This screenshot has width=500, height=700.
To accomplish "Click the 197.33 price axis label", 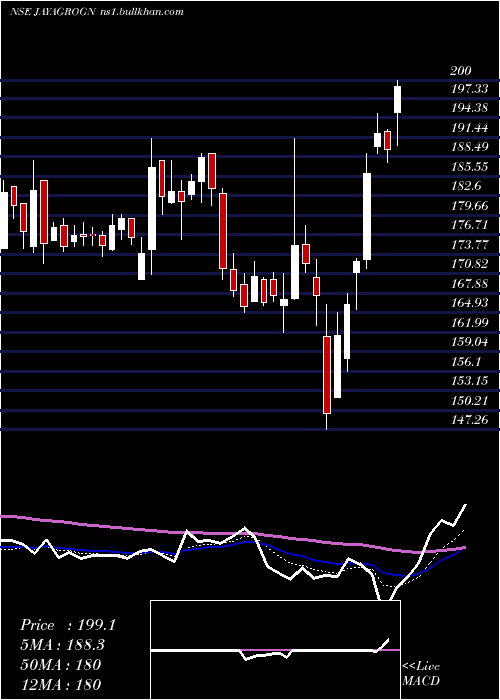I will coord(469,89).
